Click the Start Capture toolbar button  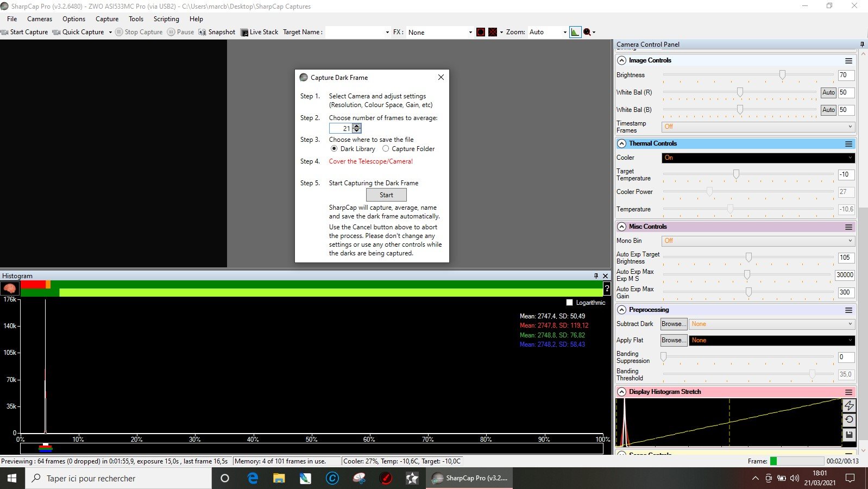tap(24, 32)
